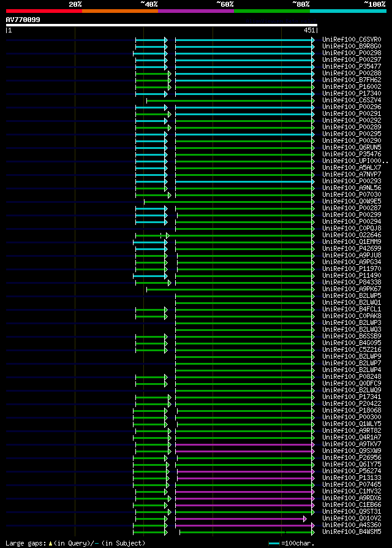Select the UniRef100_P18068 label
The height and width of the screenshot is (548, 392).
[x=352, y=410]
